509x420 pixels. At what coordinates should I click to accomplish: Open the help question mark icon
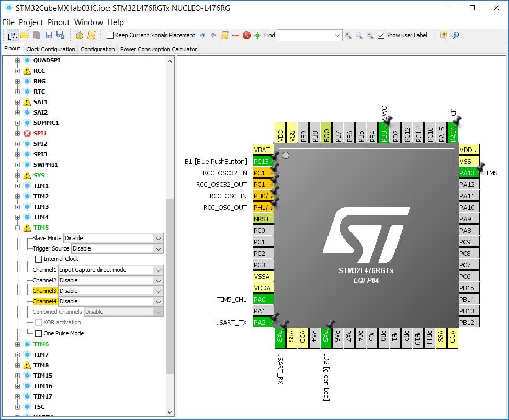point(444,35)
